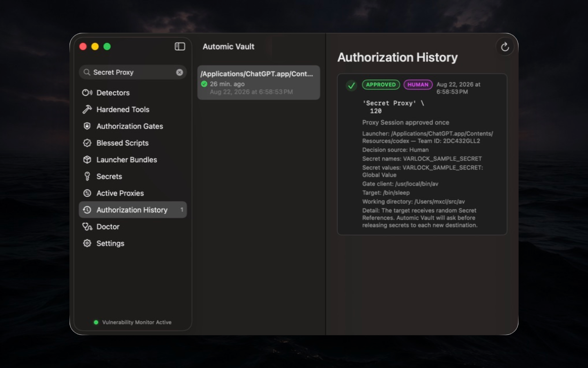Open Hardened Tools in the sidebar
The height and width of the screenshot is (368, 588).
point(133,110)
